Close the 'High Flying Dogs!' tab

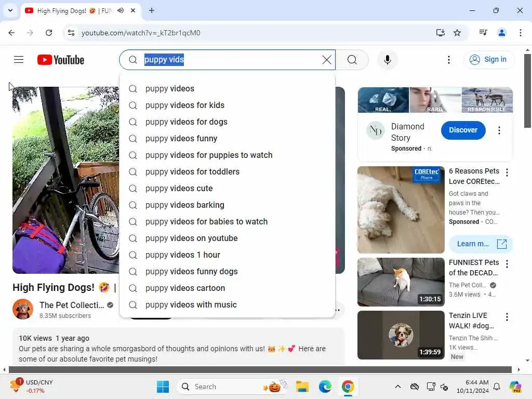point(133,10)
